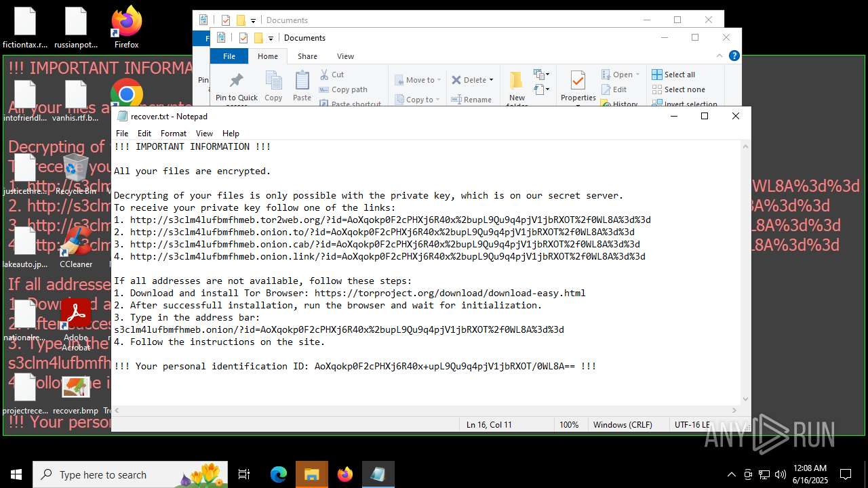Click 'Ln 16, Col 11' status text
Viewport: 868px width, 488px height.
(x=489, y=425)
